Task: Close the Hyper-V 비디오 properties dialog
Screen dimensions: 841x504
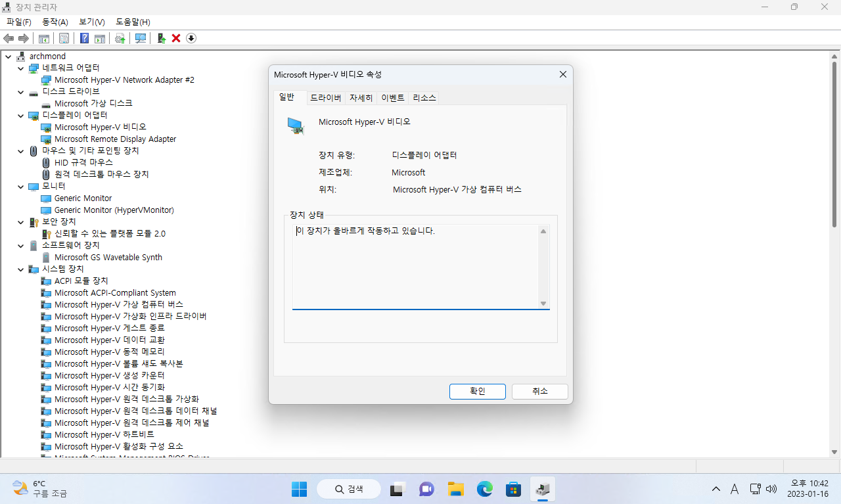Action: [x=563, y=75]
